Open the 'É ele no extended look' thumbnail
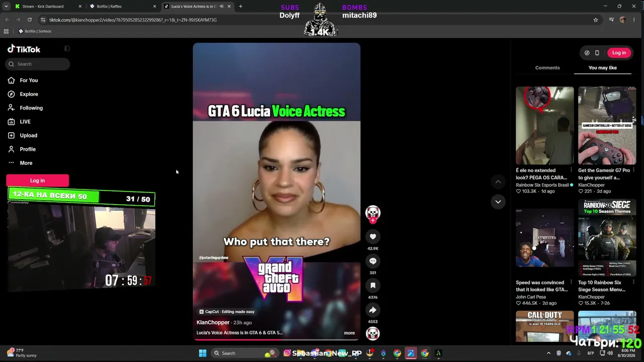This screenshot has width=644, height=362. [x=544, y=126]
